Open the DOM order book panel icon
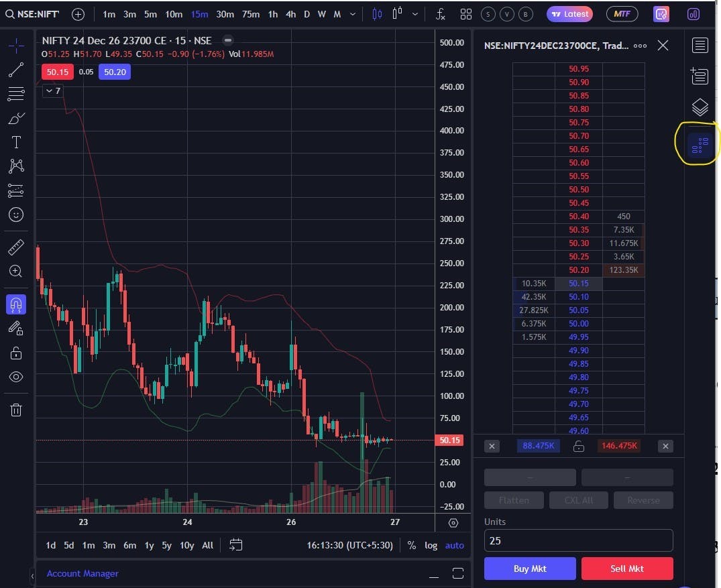 700,145
